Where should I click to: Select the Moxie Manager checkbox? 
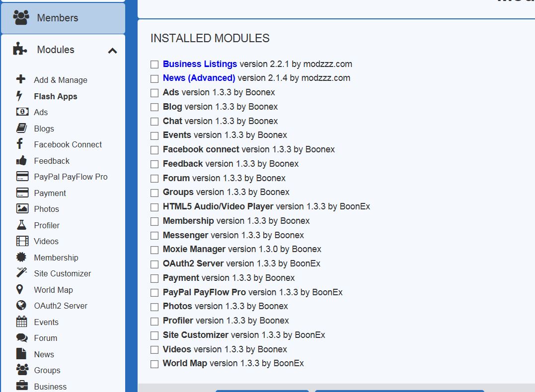(x=154, y=250)
